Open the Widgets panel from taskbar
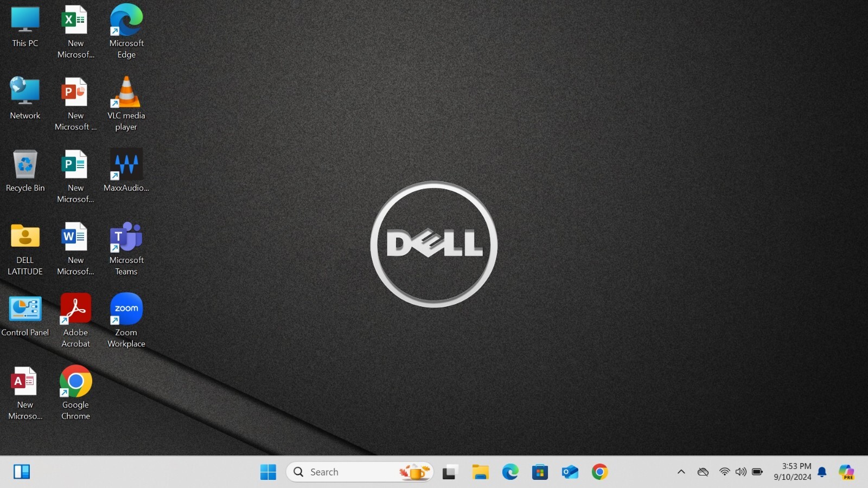Screen dimensions: 868x488 22,472
